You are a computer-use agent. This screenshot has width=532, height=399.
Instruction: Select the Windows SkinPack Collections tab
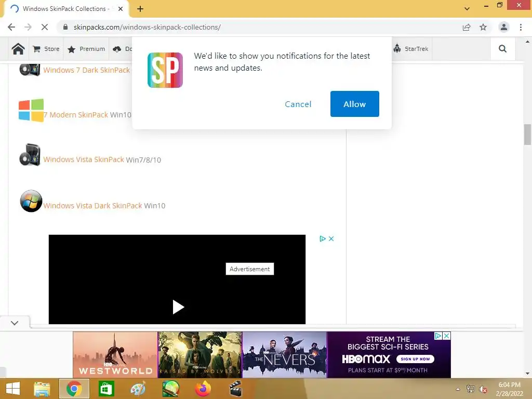coord(66,9)
